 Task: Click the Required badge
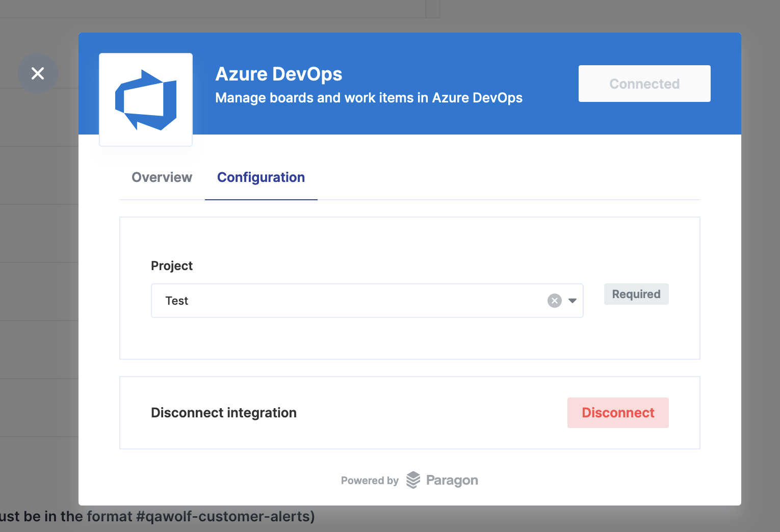(636, 294)
